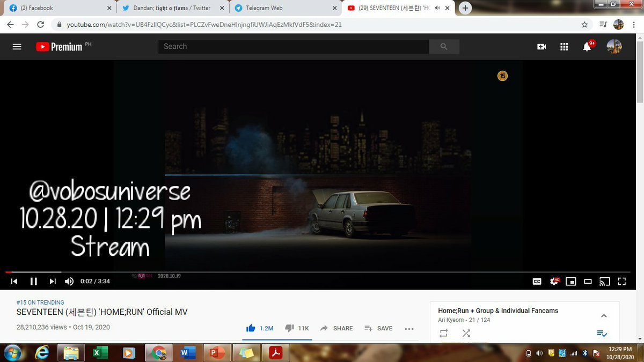This screenshot has width=644, height=362.
Task: Open the YouTube apps grid icon
Action: click(x=564, y=47)
